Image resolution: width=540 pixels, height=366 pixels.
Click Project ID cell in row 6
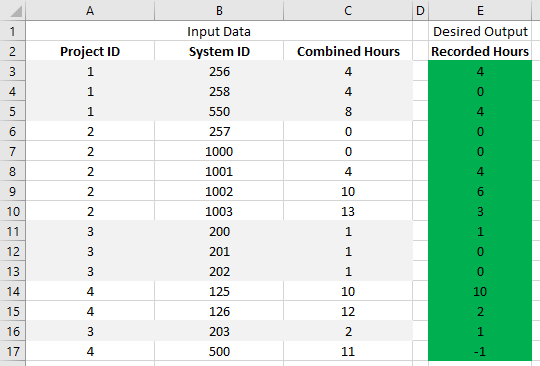coord(90,131)
